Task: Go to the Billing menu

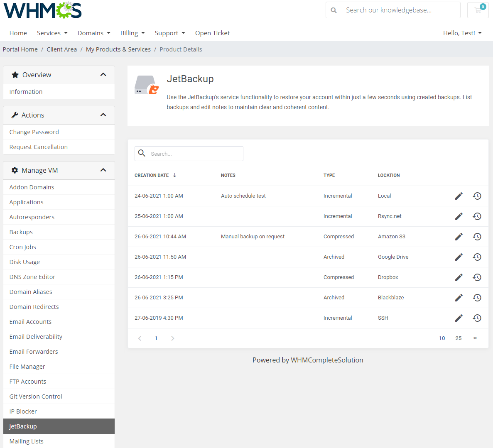Action: 132,33
